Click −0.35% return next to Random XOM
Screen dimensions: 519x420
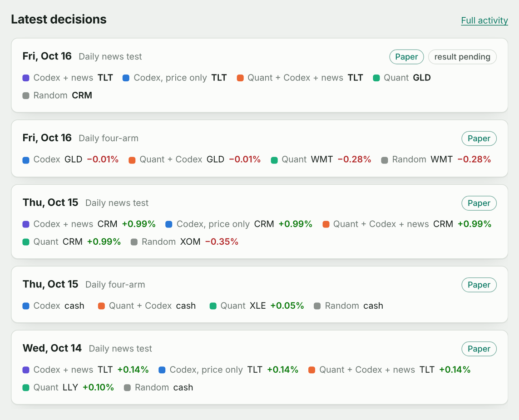222,242
